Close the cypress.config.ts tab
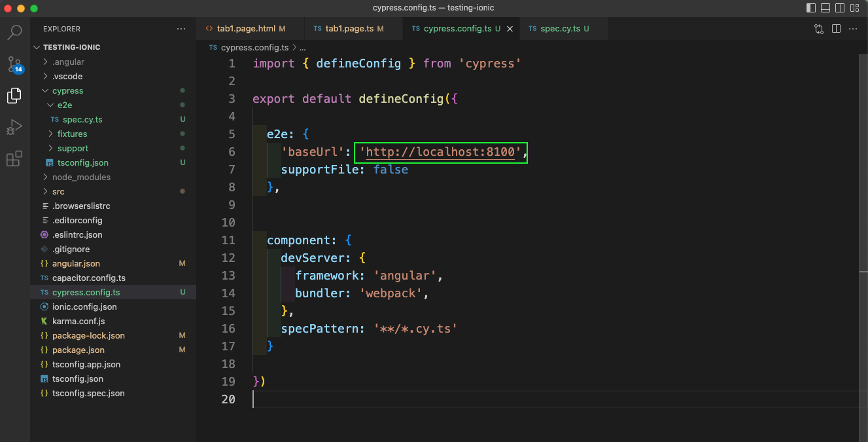 510,29
